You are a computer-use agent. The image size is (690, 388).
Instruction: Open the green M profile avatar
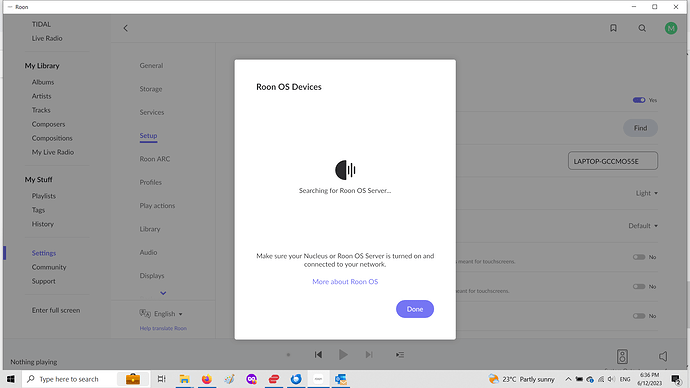[x=671, y=28]
